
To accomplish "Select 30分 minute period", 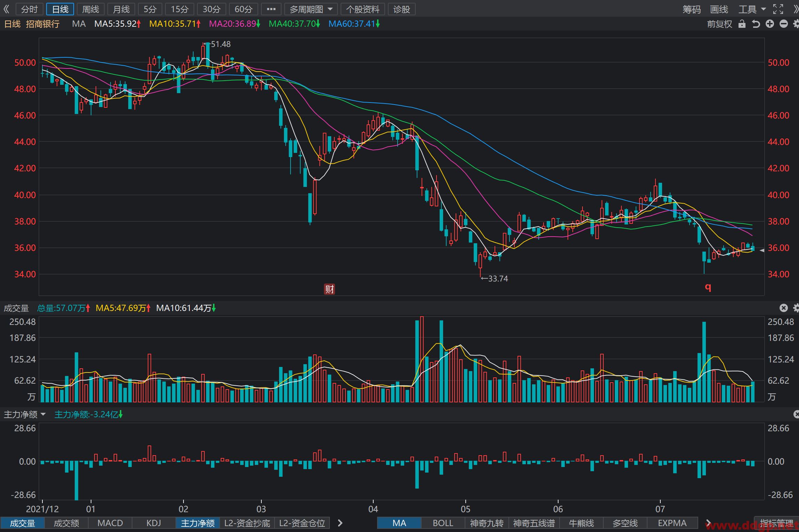I will [x=212, y=9].
